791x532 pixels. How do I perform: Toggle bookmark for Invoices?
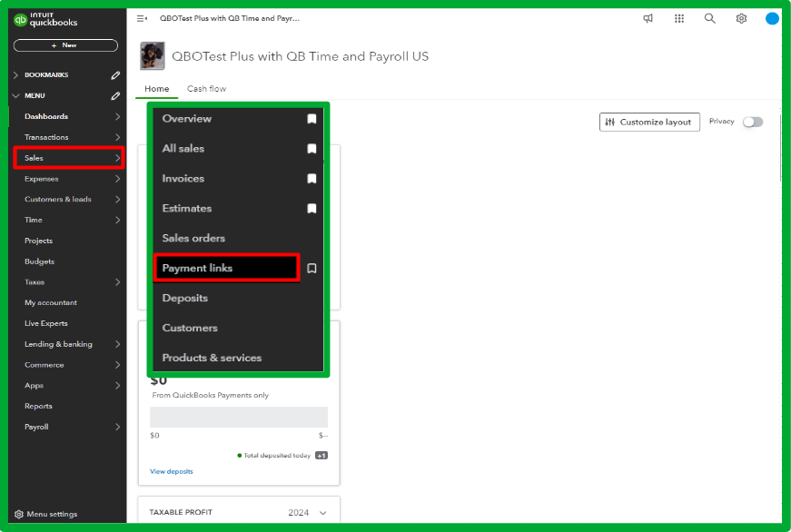click(311, 179)
